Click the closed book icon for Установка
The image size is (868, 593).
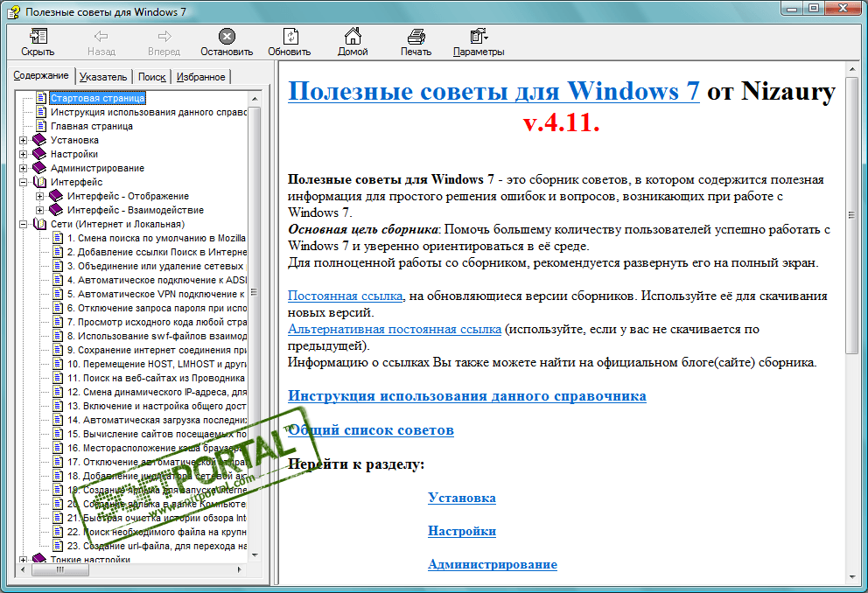coord(39,140)
